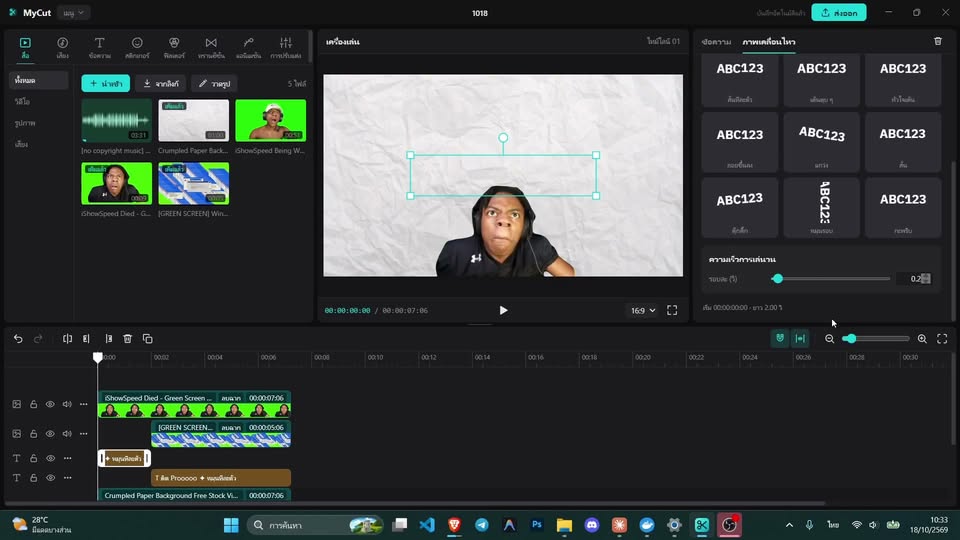Open the Sticker tab with smiley icon
The height and width of the screenshot is (540, 960).
point(137,47)
